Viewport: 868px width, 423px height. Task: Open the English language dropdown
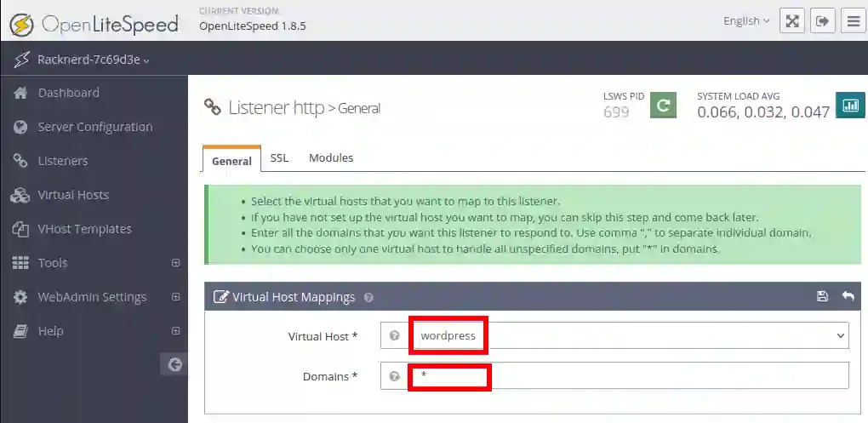746,21
